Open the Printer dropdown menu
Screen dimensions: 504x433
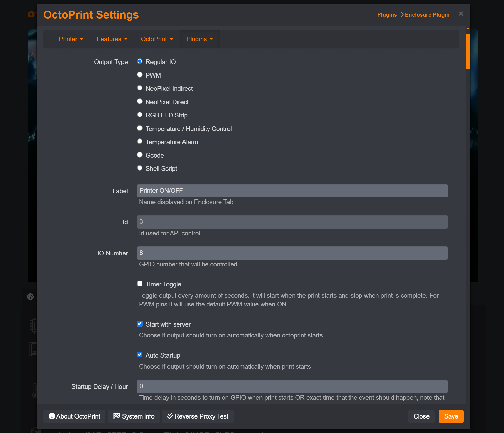tap(71, 39)
